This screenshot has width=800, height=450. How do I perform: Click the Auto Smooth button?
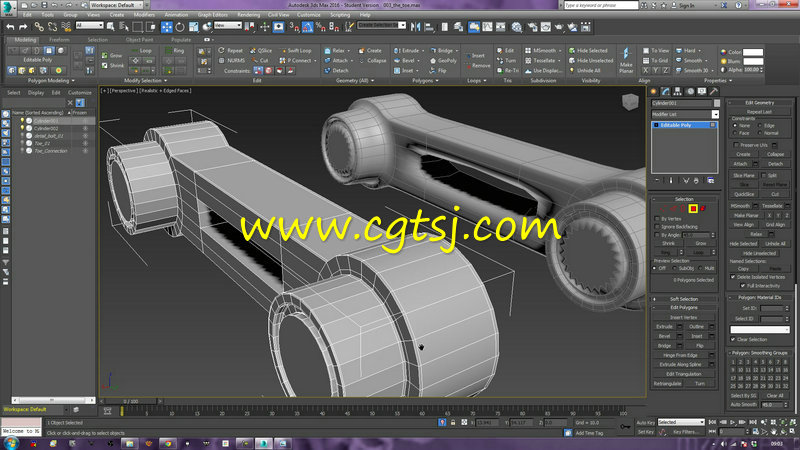click(743, 405)
